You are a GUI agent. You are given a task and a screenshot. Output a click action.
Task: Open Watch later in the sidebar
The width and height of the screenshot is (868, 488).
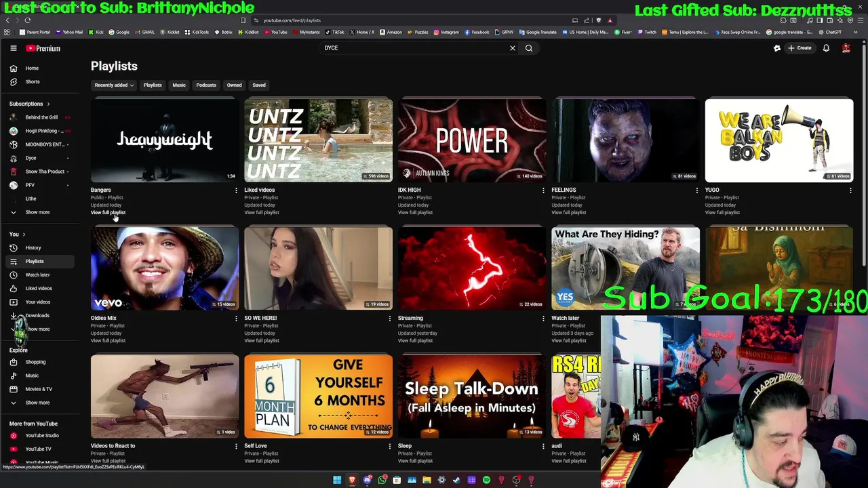37,274
